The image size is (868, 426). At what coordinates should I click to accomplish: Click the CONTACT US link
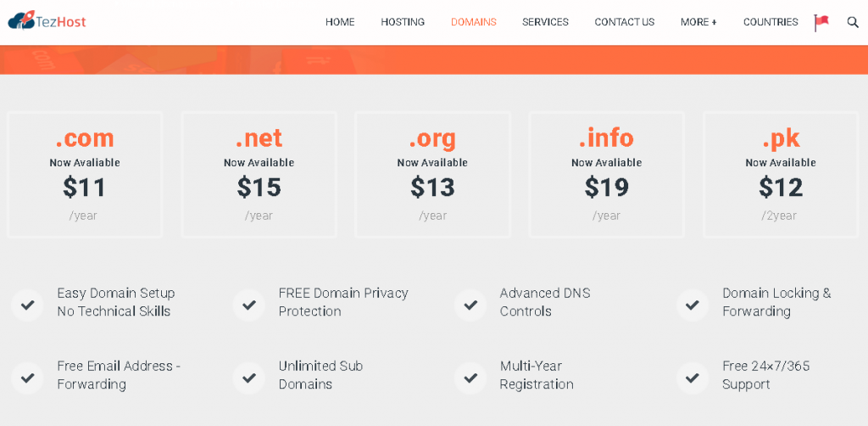[x=625, y=22]
